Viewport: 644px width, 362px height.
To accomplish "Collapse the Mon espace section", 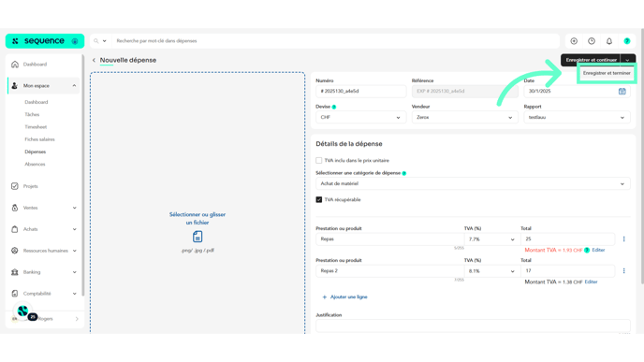I will coord(74,86).
